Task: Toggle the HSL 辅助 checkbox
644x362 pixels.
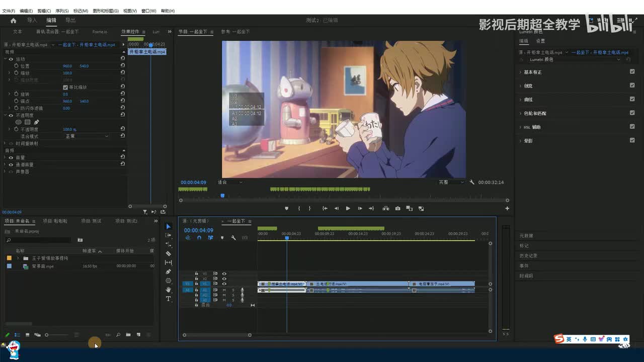Action: click(632, 126)
